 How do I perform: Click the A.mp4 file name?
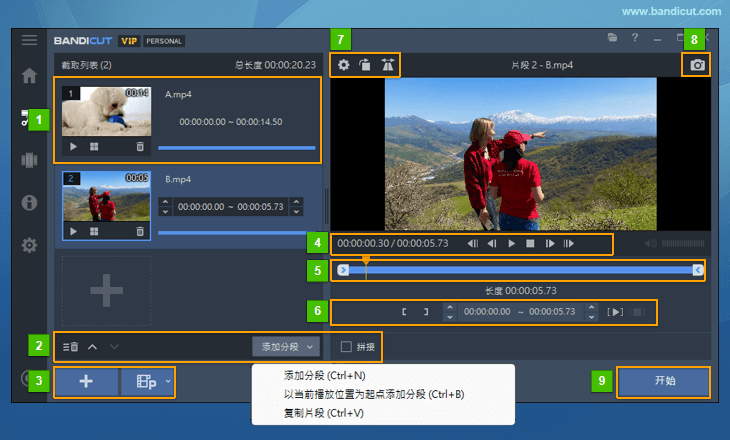178,95
